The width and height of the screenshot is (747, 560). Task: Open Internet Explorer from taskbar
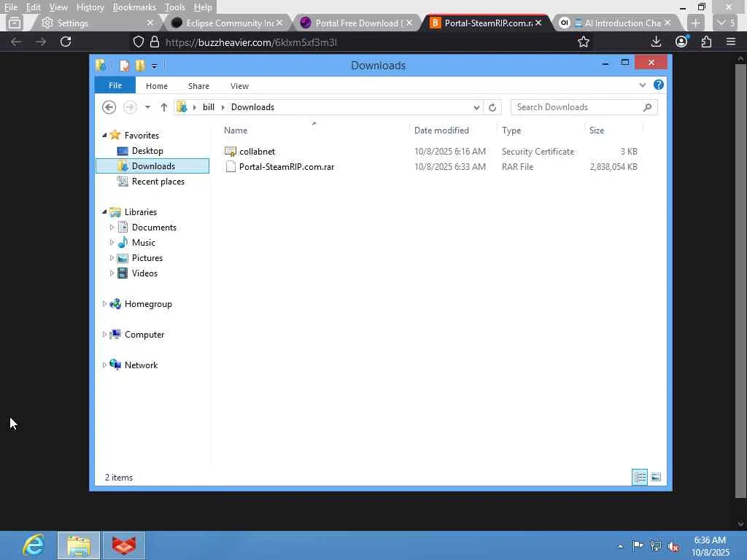34,545
